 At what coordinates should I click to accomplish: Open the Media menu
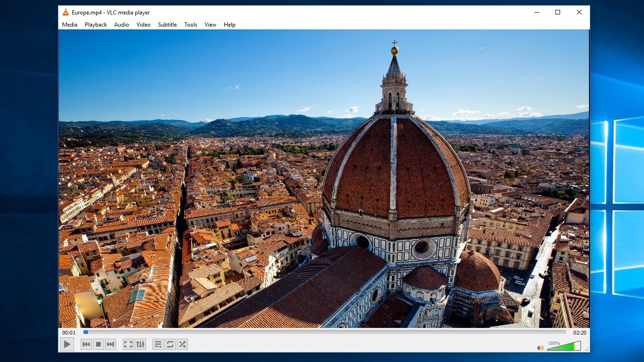(x=69, y=25)
